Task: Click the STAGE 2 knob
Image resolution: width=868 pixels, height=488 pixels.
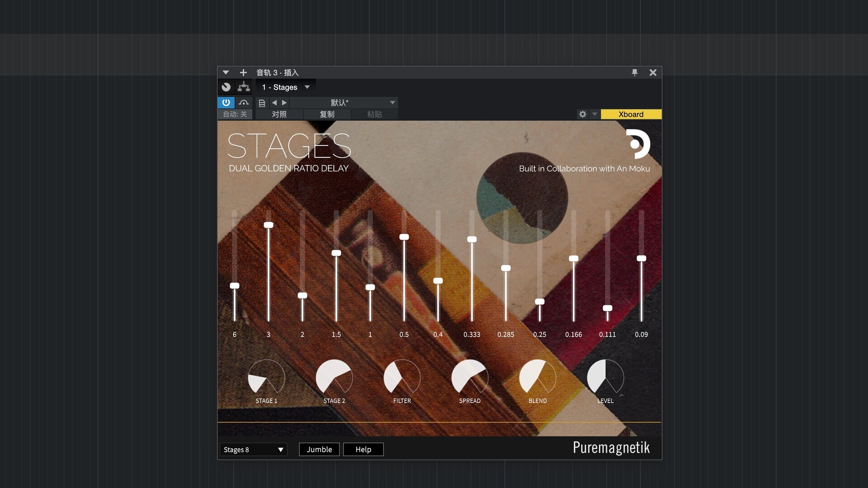Action: point(334,377)
